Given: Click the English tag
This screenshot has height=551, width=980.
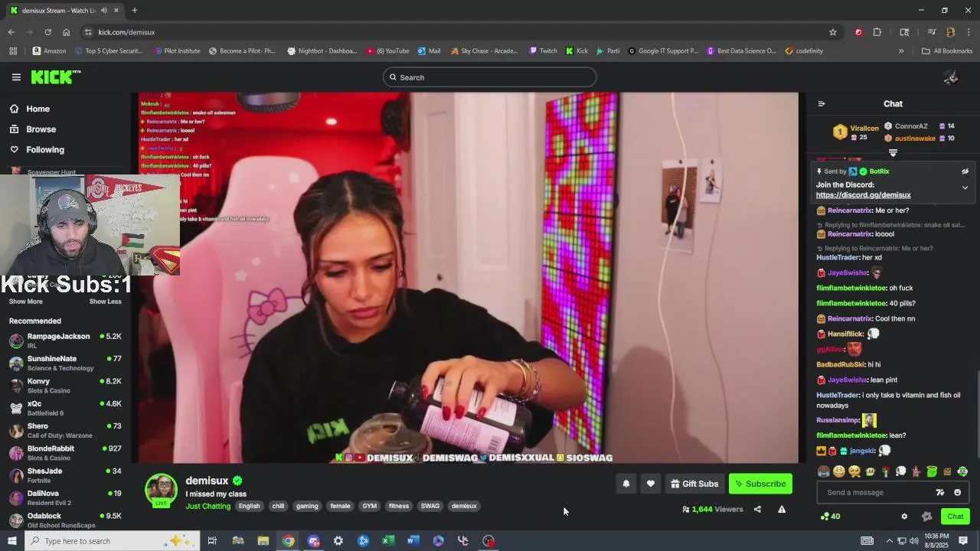Looking at the screenshot, I should 249,507.
